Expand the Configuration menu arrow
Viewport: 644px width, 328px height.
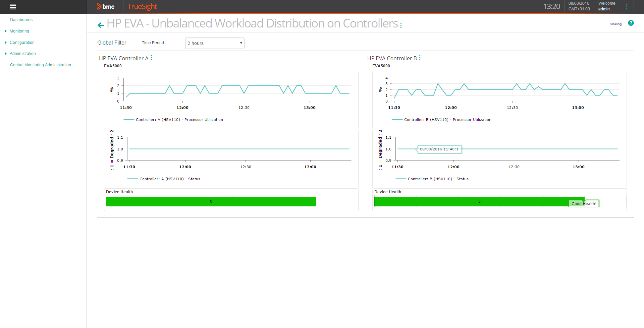[6, 43]
